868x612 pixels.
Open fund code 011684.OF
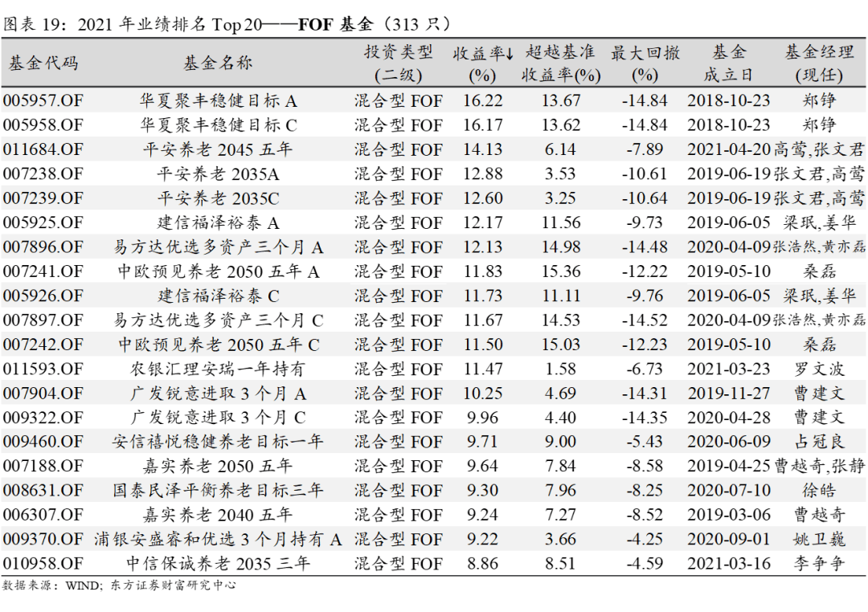[43, 150]
